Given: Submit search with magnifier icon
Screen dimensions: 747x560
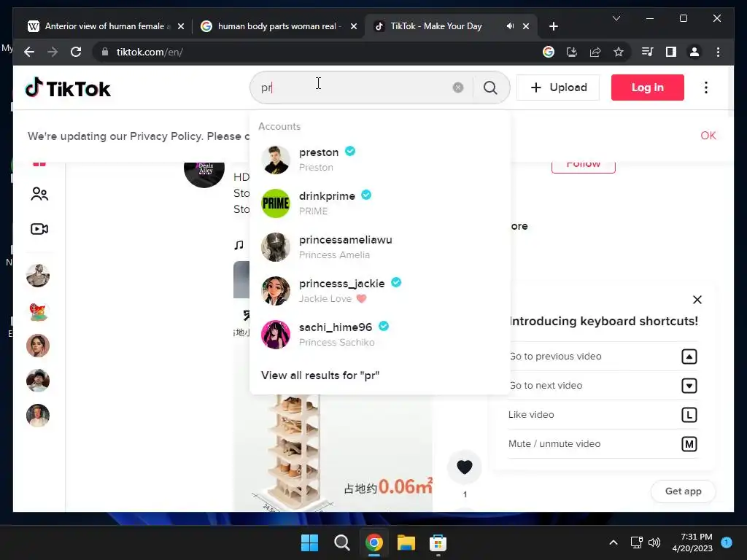Looking at the screenshot, I should (x=490, y=87).
